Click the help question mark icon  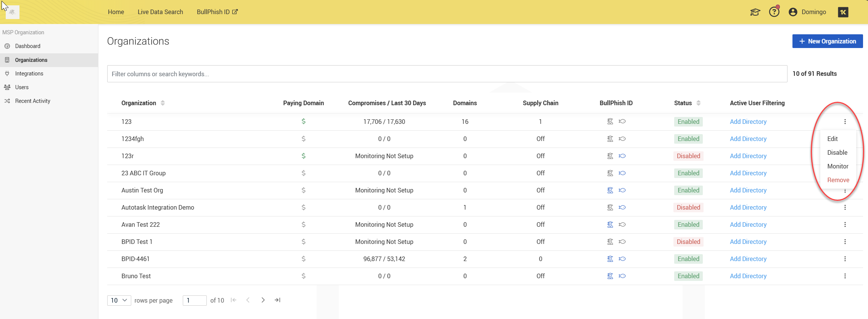pos(774,12)
